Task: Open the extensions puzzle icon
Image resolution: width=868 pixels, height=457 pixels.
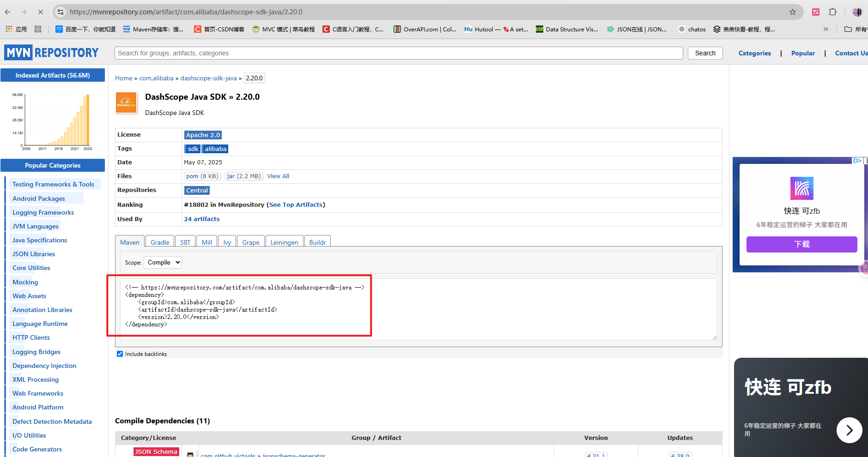Action: [x=833, y=12]
